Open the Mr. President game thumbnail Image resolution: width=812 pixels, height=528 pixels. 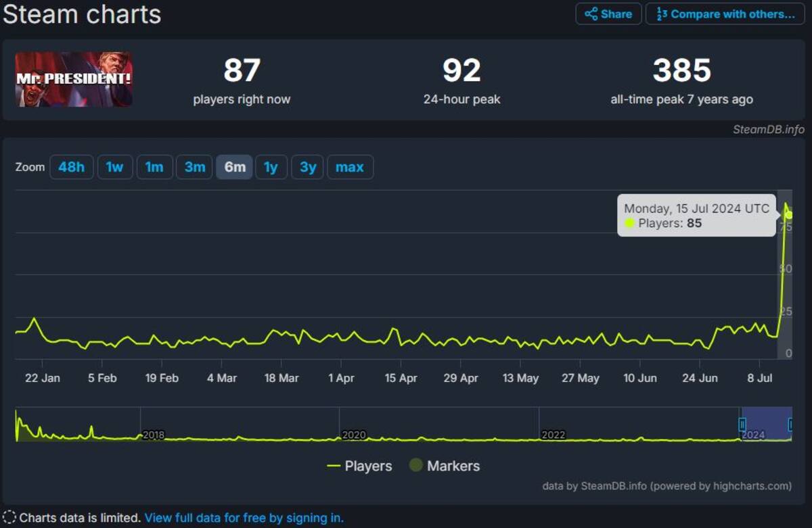(74, 79)
